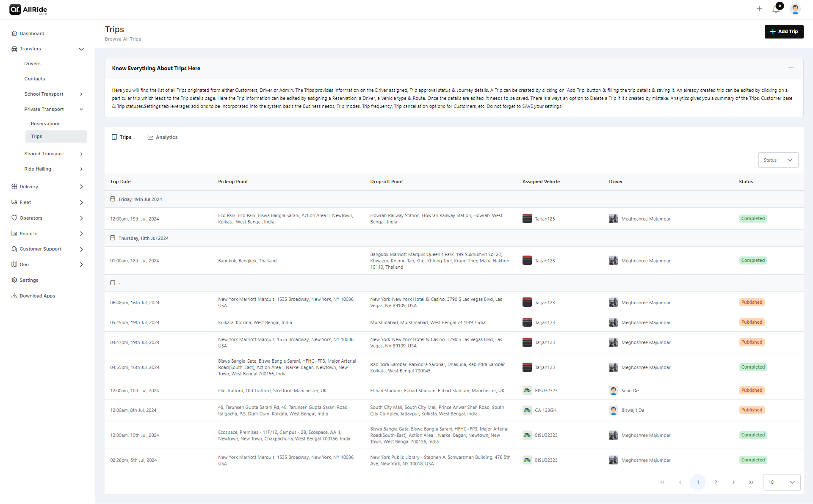Click the AllRide logo

pos(28,9)
